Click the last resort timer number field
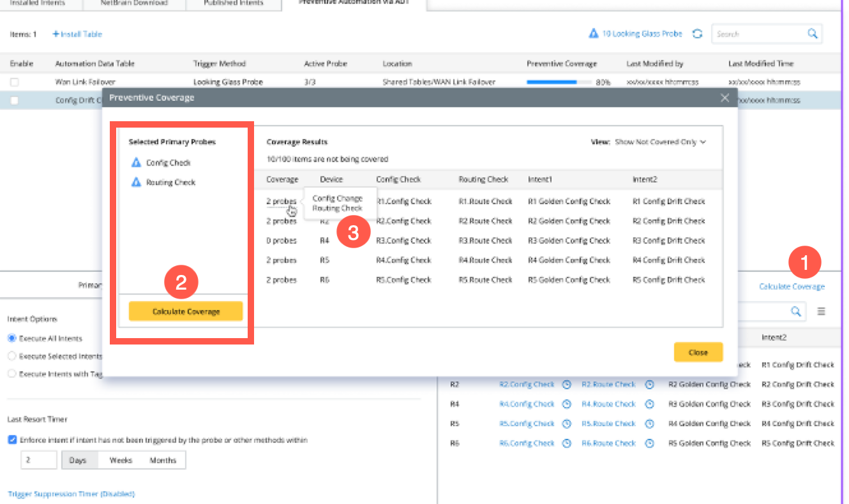This screenshot has height=504, width=849. [x=38, y=460]
